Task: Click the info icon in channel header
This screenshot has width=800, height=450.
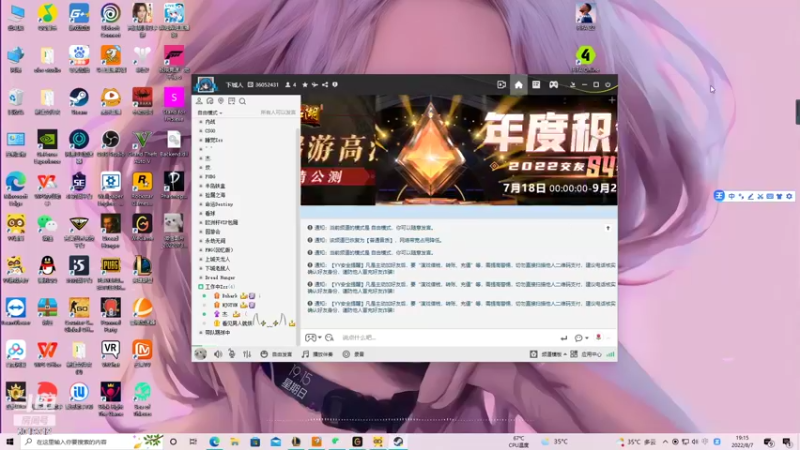Action: [335, 85]
